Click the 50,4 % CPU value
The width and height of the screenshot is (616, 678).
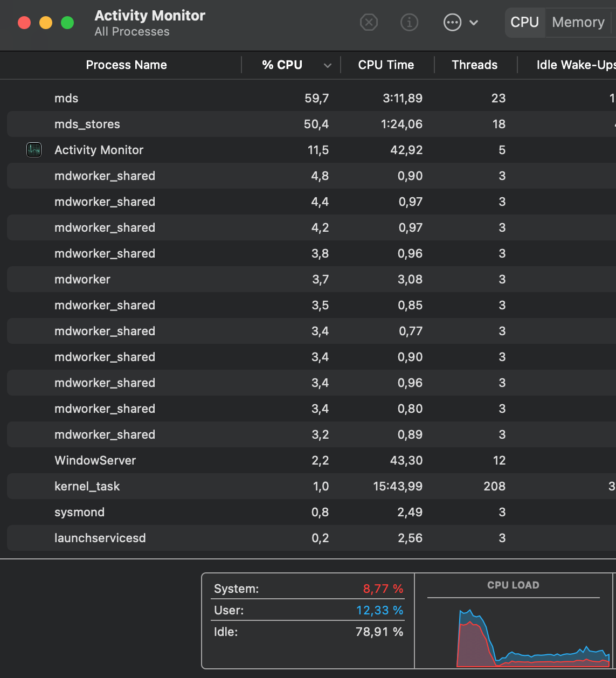(x=316, y=124)
